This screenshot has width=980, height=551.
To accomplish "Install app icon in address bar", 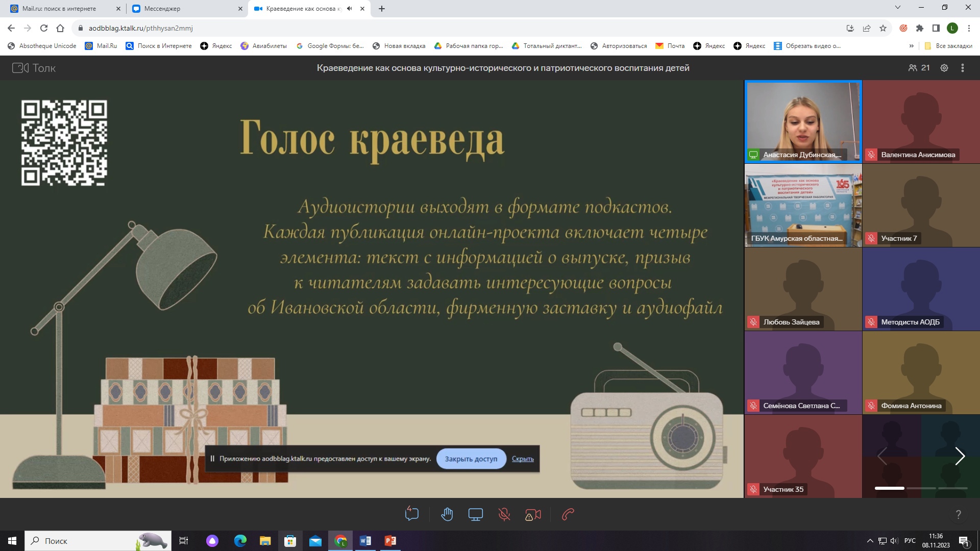I will pos(850,28).
